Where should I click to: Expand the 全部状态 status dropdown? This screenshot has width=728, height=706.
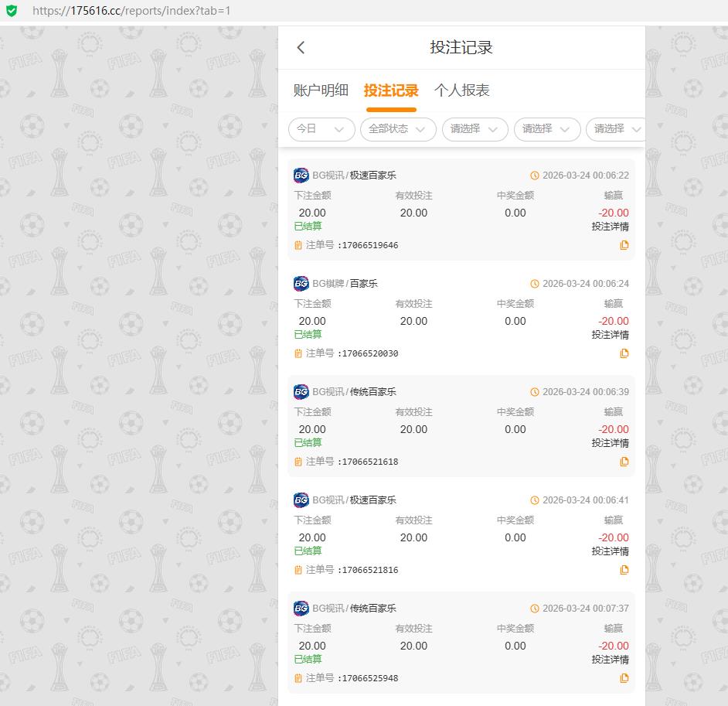397,129
